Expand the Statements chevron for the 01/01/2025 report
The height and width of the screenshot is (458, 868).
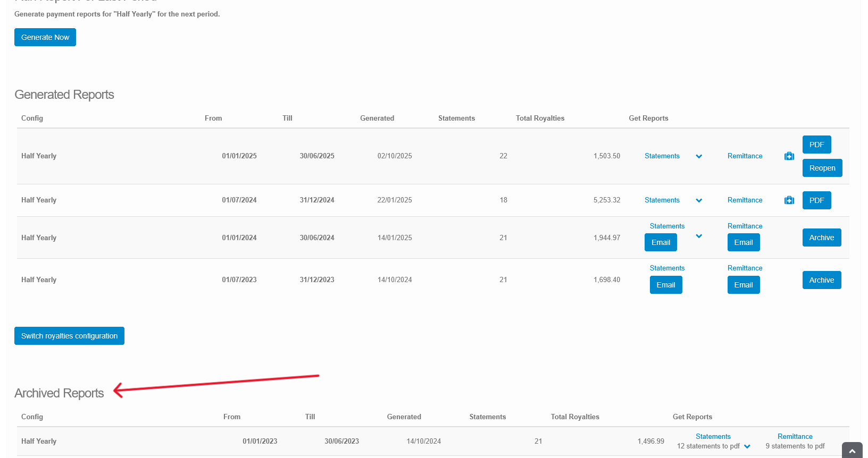click(x=699, y=156)
